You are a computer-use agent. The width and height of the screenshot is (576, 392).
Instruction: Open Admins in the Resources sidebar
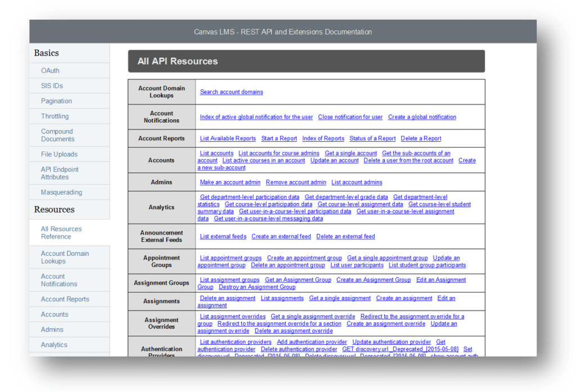tap(52, 330)
